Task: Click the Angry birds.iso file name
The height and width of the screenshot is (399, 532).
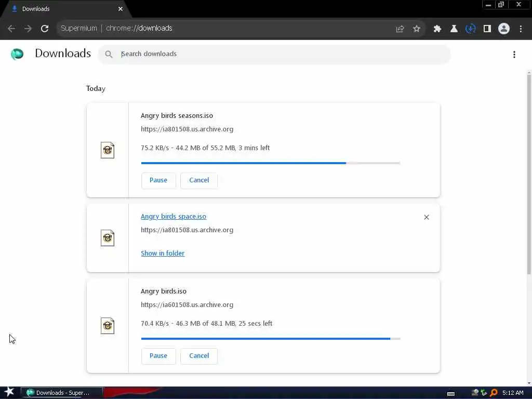Action: pos(164,291)
